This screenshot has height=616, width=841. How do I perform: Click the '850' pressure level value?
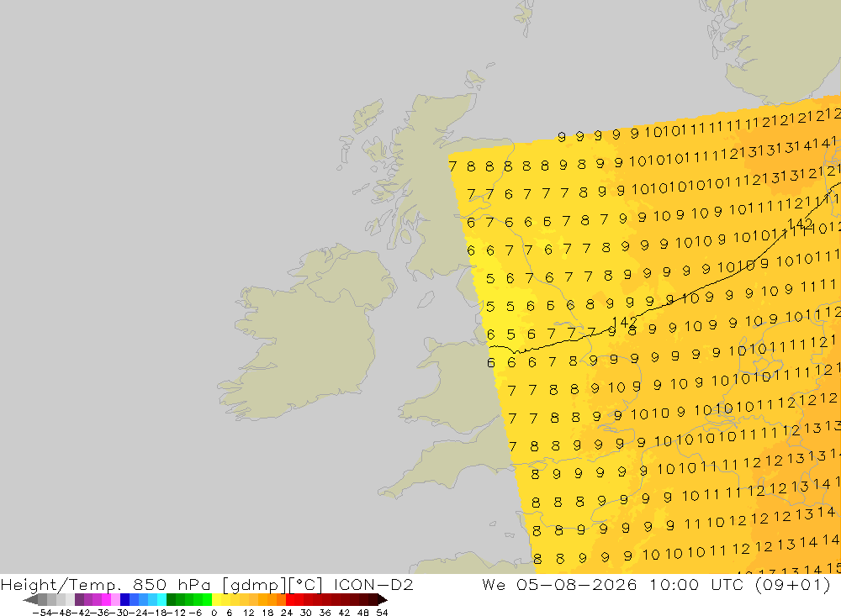[x=150, y=584]
